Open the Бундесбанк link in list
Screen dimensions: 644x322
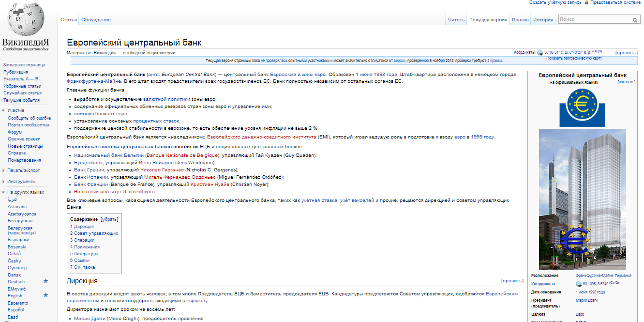pos(89,163)
